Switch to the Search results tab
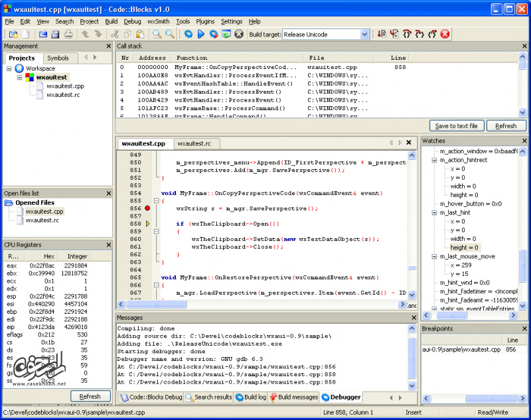Viewport: 531px width, 420px height. point(209,397)
